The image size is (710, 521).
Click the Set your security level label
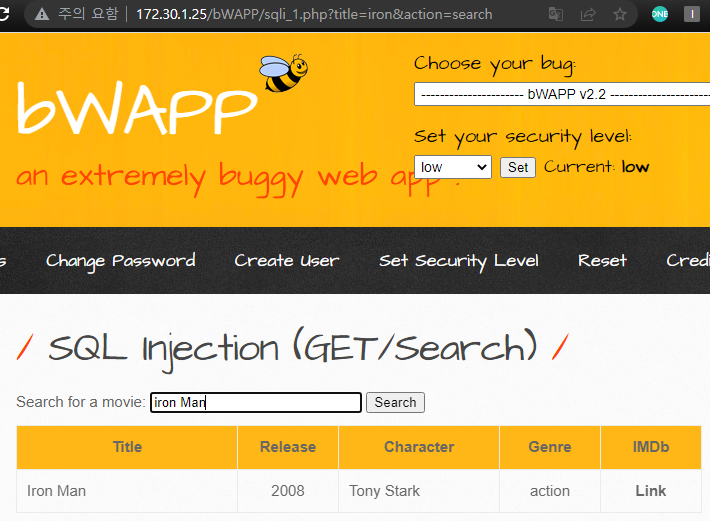523,137
